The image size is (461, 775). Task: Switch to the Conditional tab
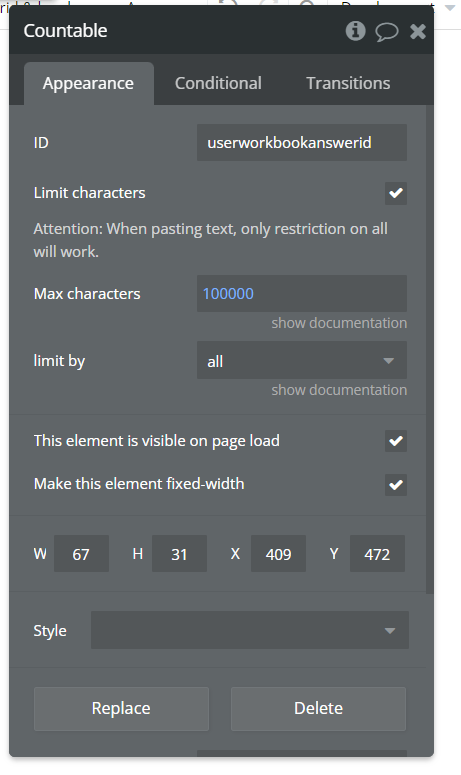click(218, 83)
